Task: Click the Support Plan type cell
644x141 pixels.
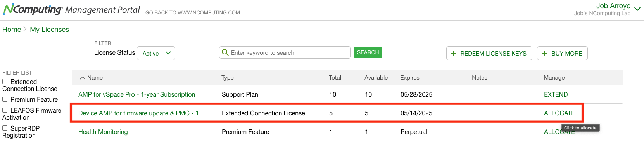Action: (x=240, y=94)
